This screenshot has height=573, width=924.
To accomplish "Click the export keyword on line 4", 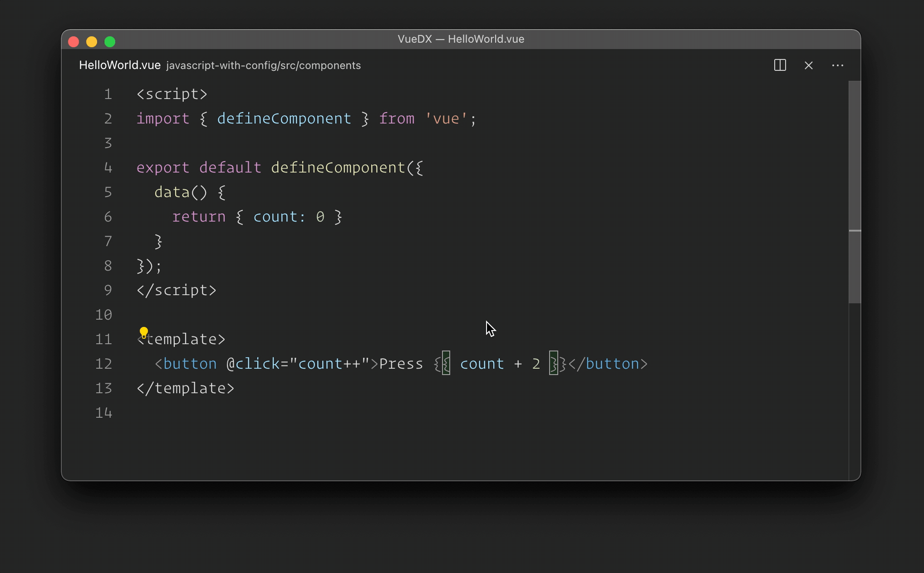I will [x=162, y=168].
